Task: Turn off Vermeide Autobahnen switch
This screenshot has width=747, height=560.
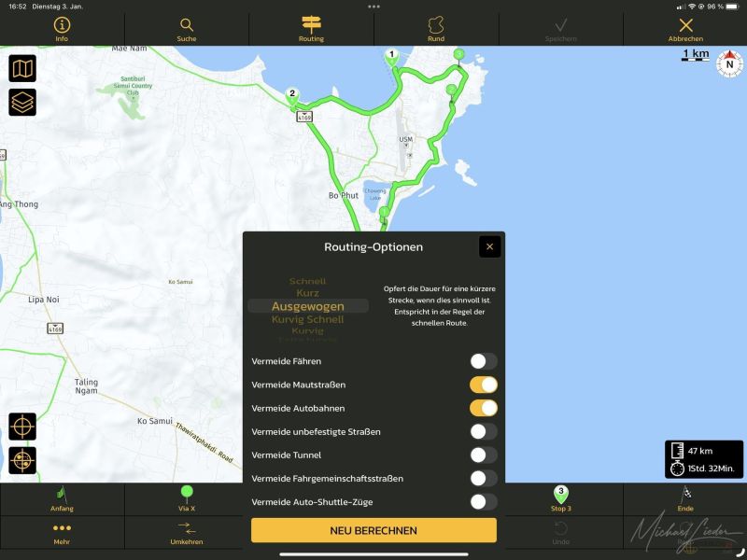Action: point(483,408)
